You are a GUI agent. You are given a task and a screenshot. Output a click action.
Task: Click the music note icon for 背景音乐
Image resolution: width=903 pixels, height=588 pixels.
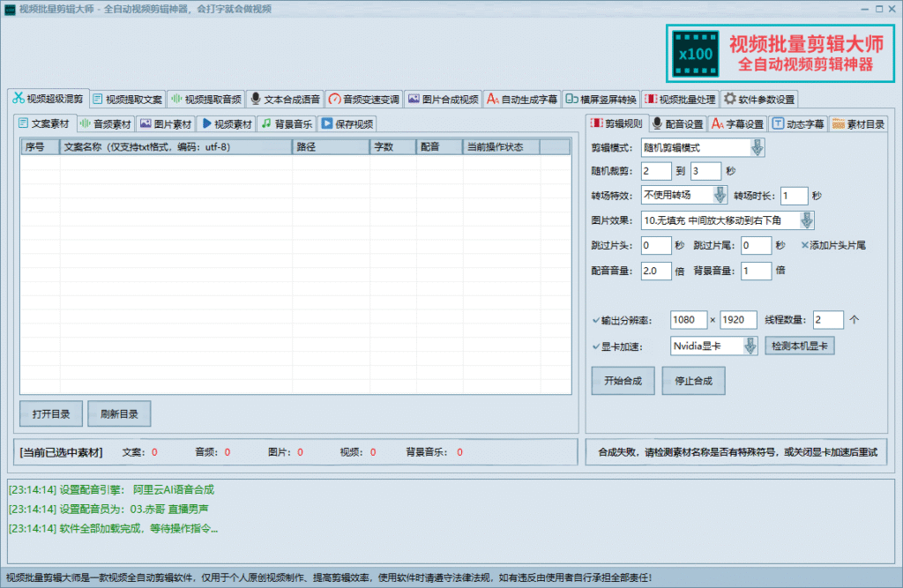click(x=266, y=124)
